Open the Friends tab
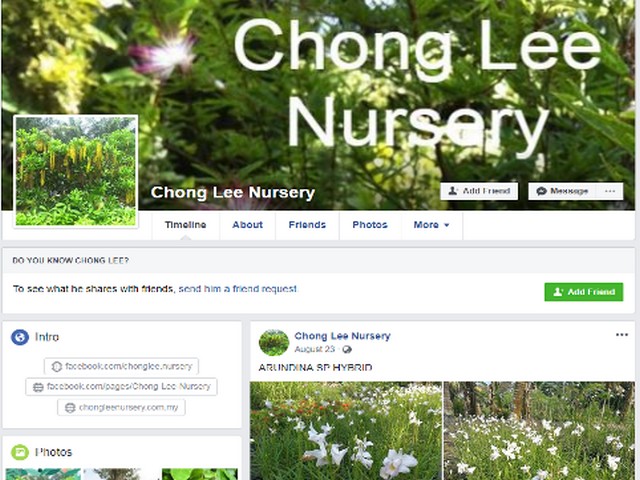This screenshot has width=640, height=480. pos(307,225)
